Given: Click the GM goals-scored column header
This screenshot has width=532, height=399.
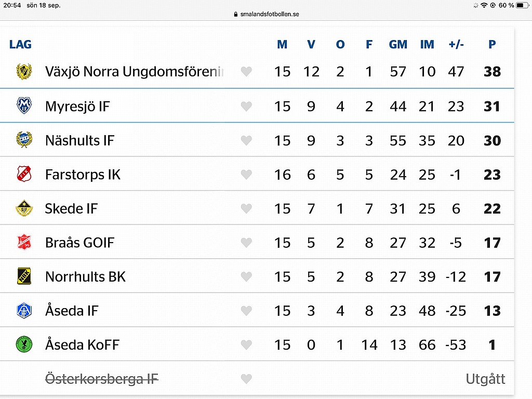Looking at the screenshot, I should [x=398, y=45].
